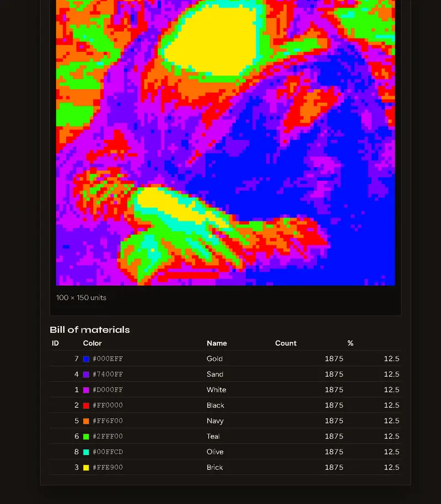The height and width of the screenshot is (504, 441).
Task: Click the orange swatch beside #FF6F00
Action: tap(86, 421)
